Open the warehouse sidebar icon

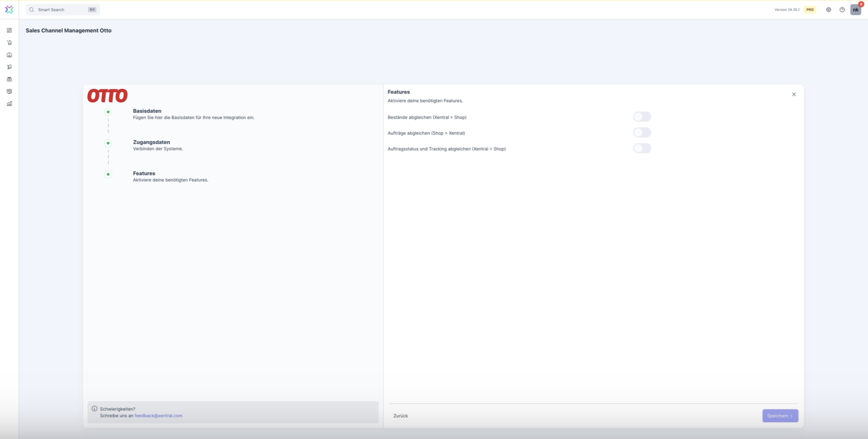9,55
